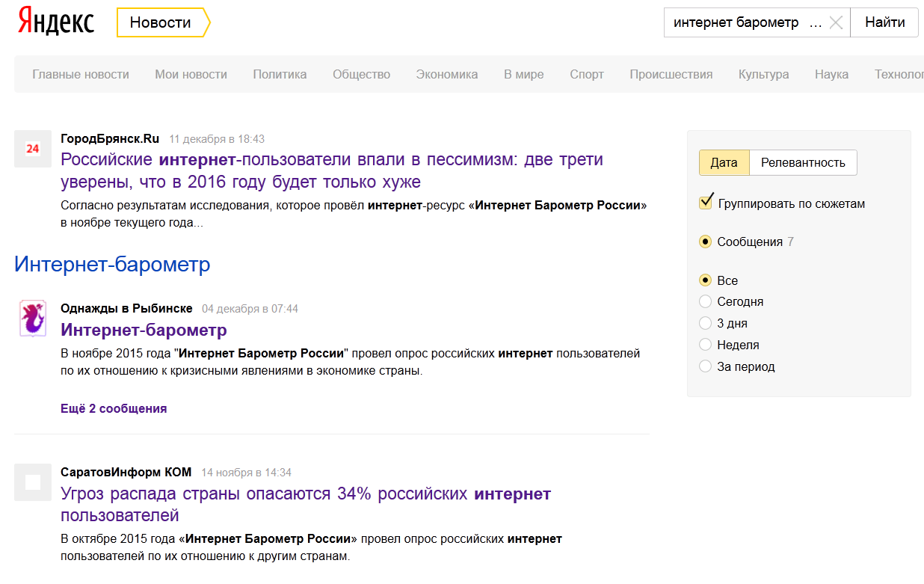
Task: Open the blue Интернет-барометр story heading
Action: (x=112, y=264)
